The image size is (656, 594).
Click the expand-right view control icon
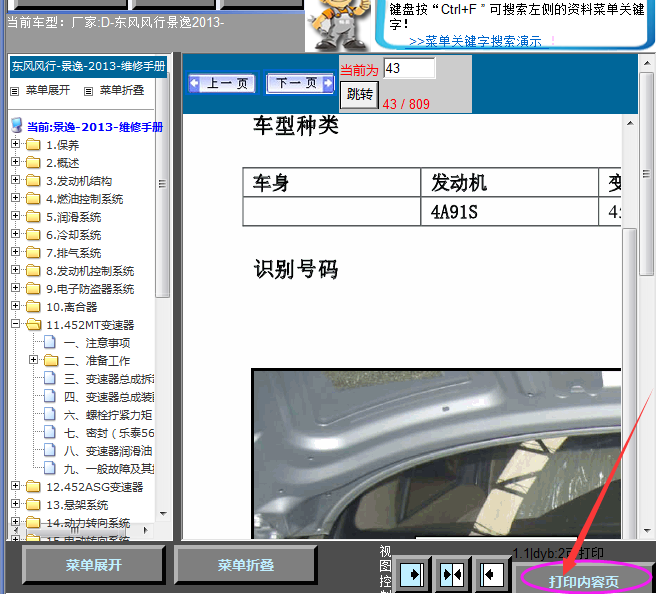coord(412,574)
